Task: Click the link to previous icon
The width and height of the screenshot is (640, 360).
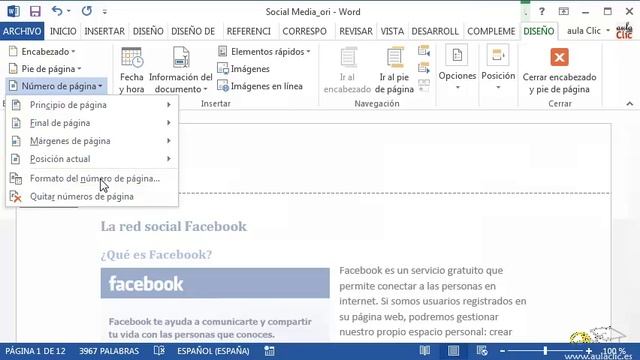Action: 424,85
